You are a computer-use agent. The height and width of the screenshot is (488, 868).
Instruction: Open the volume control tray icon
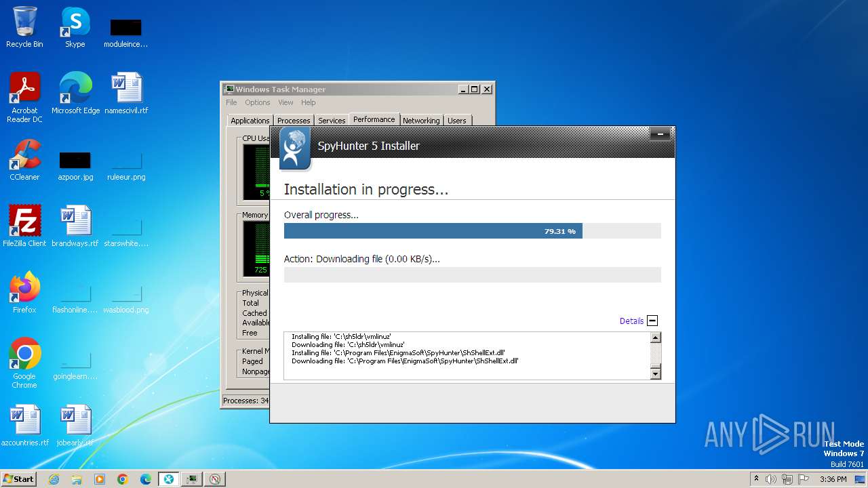[771, 479]
